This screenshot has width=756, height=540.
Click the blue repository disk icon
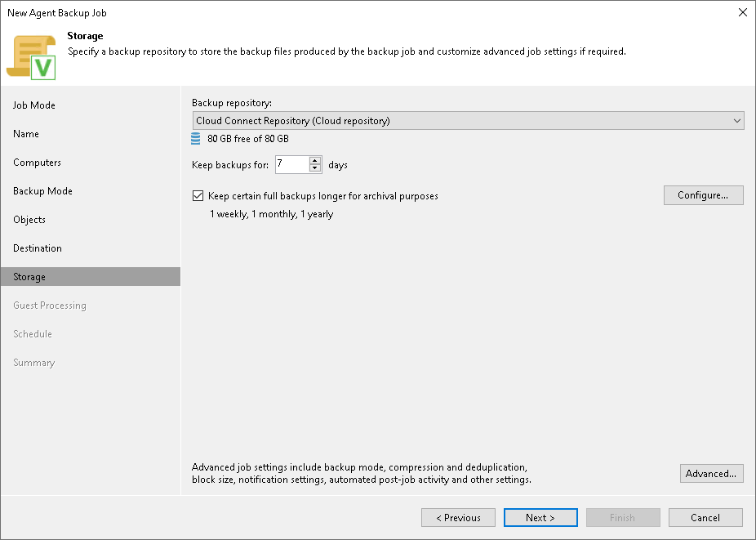[198, 139]
